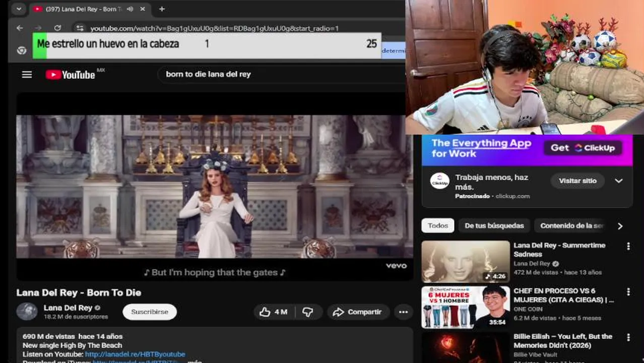644x363 pixels.
Task: Click 'ONE COIN' channel name
Action: [528, 309]
